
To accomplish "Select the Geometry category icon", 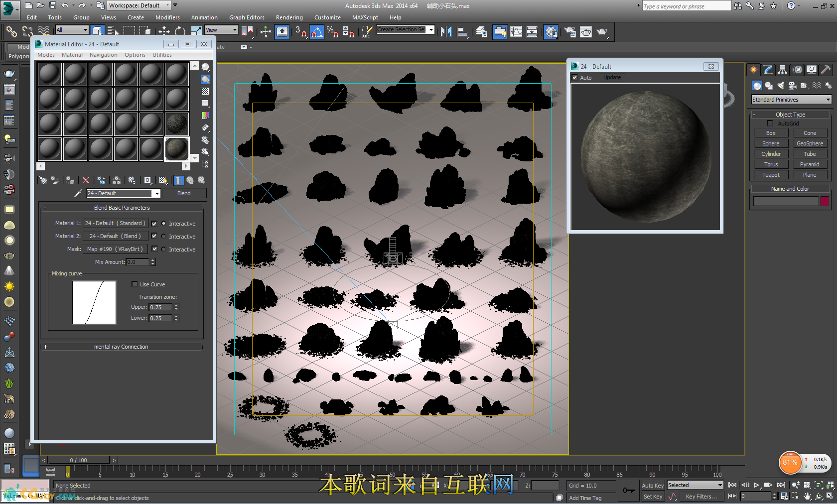I will 757,86.
